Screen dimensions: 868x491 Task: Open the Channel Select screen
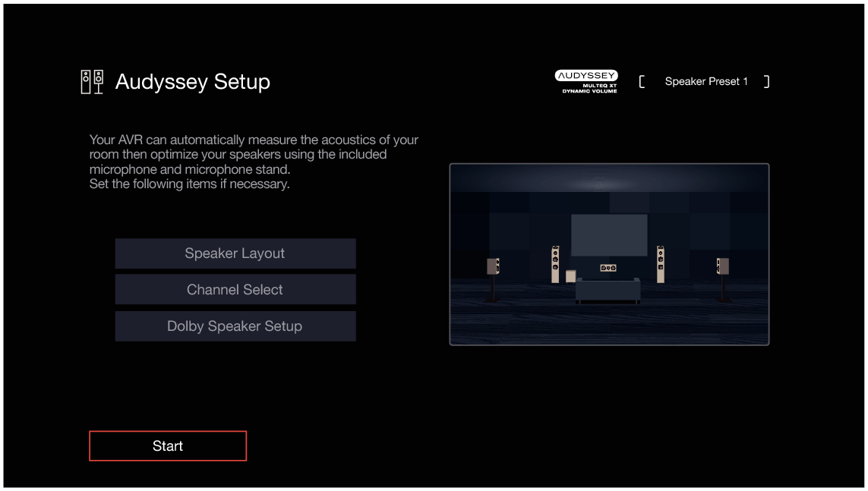pos(235,289)
